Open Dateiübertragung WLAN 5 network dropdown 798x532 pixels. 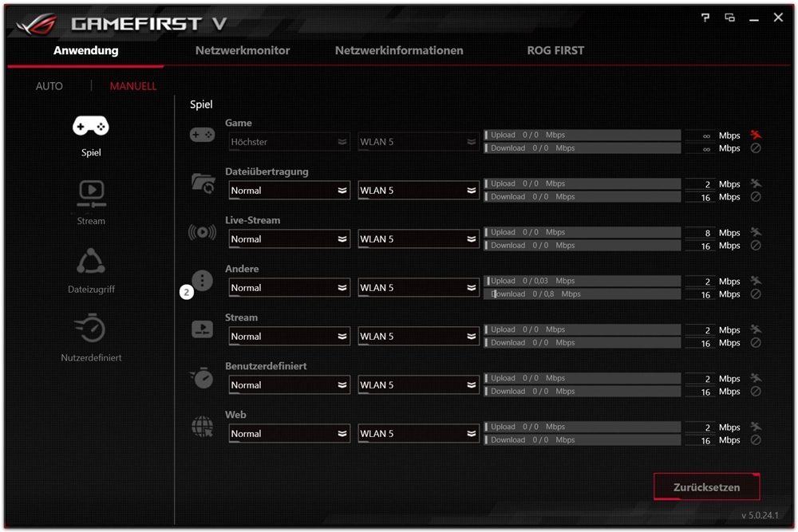point(418,190)
